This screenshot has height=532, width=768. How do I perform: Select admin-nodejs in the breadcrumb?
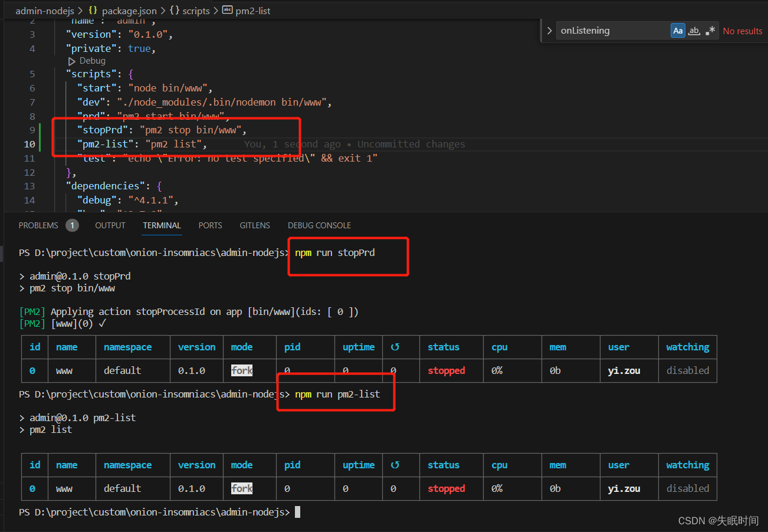point(45,11)
